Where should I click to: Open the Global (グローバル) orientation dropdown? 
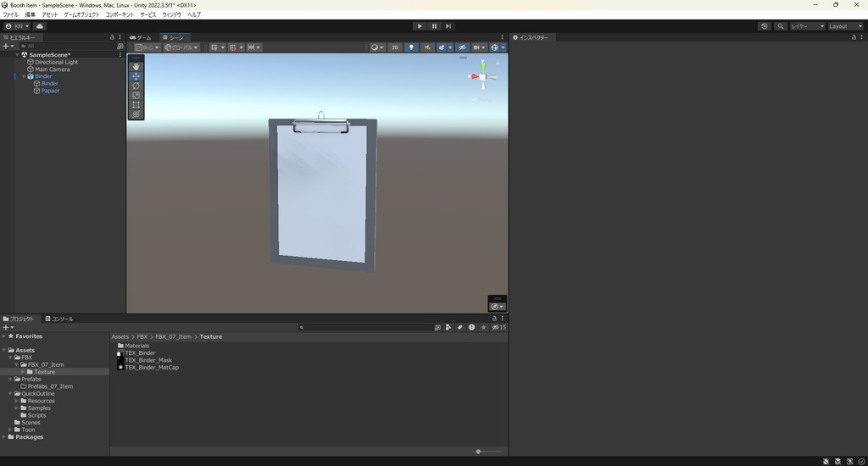181,47
